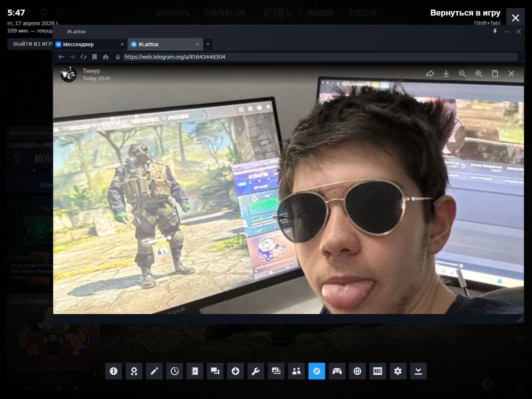532x399 pixels.
Task: Select ИГРАТЬ in the game menu
Action: click(x=277, y=13)
